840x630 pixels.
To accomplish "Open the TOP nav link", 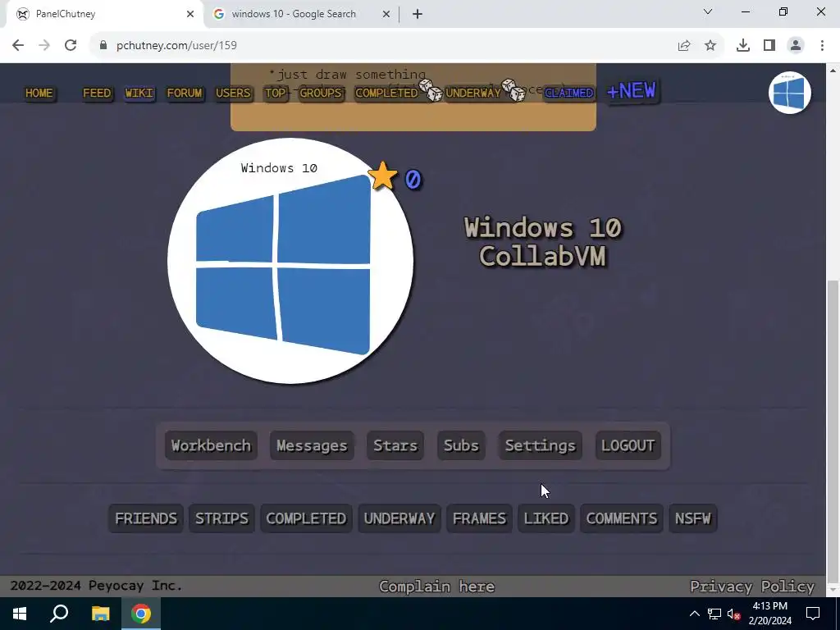I will point(276,94).
